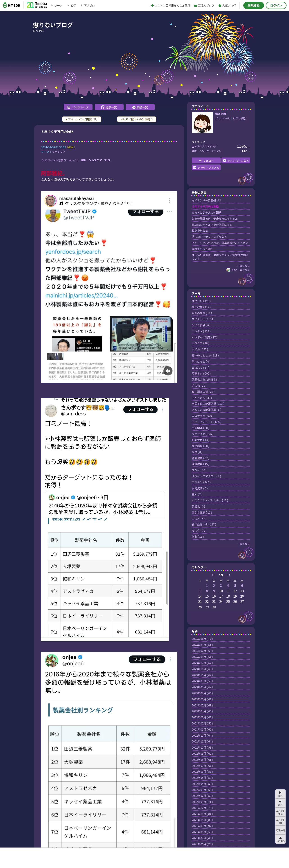Go to next month with >> arrow
The width and height of the screenshot is (289, 868).
pyautogui.click(x=229, y=575)
